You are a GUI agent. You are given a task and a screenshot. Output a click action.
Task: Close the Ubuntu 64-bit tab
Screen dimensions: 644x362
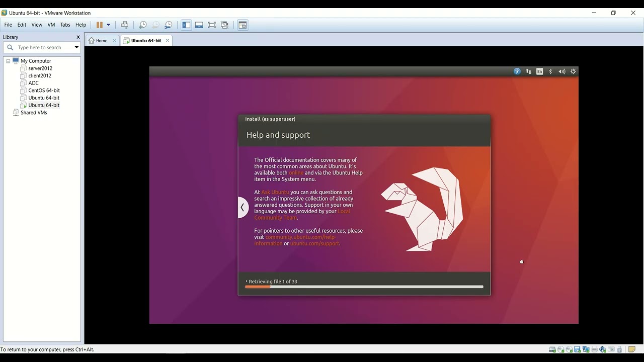coord(168,41)
